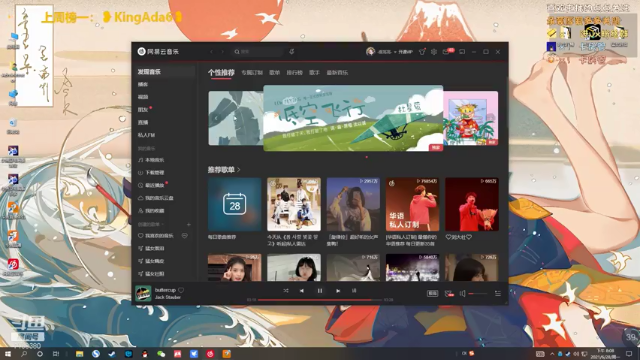Select the 排行榜 tab
Viewport: 640px width, 360px height.
click(x=294, y=73)
